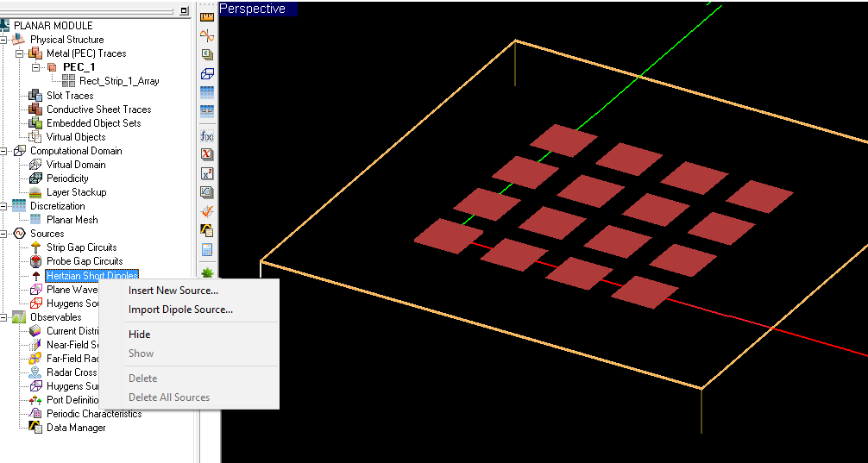Click the Conductive Sheet Traces tree icon

tap(35, 109)
